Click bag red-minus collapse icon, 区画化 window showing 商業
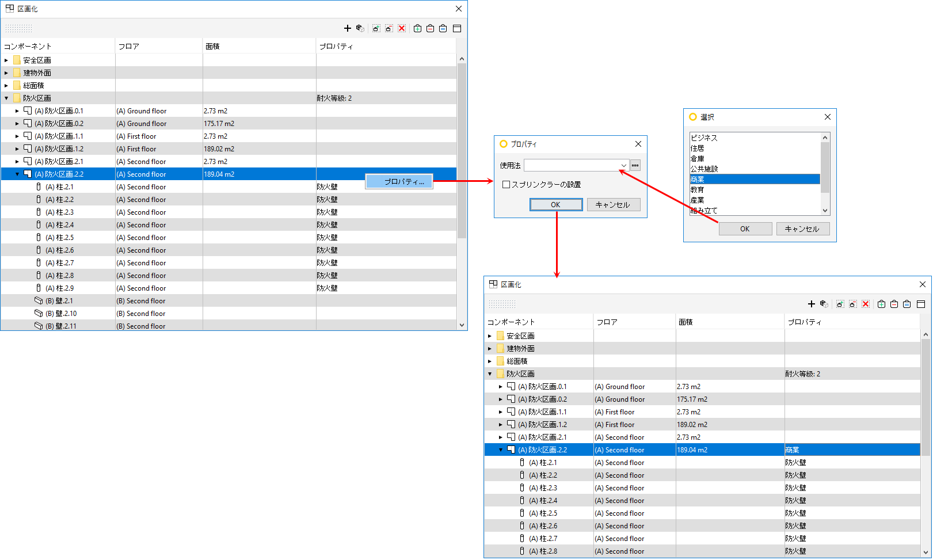This screenshot has height=560, width=933. pyautogui.click(x=894, y=304)
